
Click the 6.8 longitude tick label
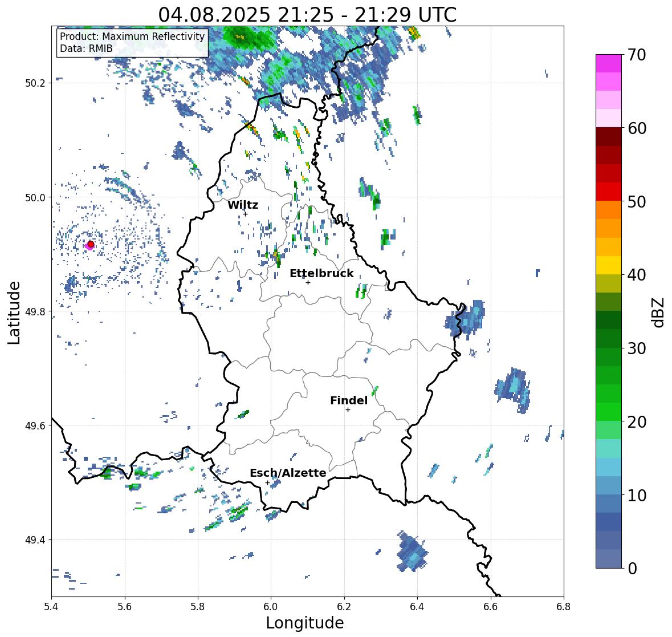pyautogui.click(x=564, y=606)
